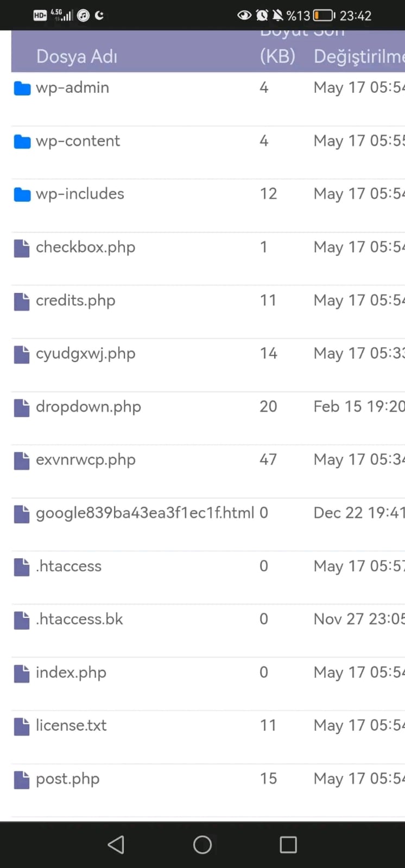The height and width of the screenshot is (868, 405).
Task: Tap the Android home circle button
Action: click(202, 845)
